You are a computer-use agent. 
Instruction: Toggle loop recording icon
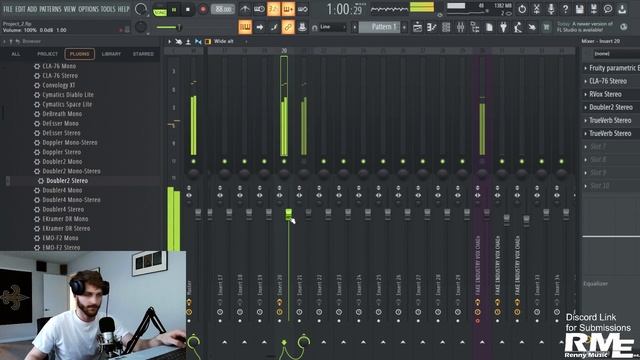302,9
